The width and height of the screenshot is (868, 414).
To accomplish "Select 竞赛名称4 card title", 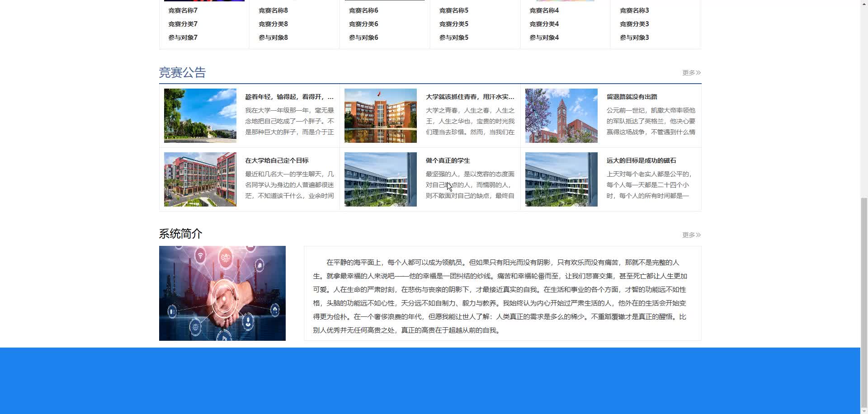I will pyautogui.click(x=544, y=10).
